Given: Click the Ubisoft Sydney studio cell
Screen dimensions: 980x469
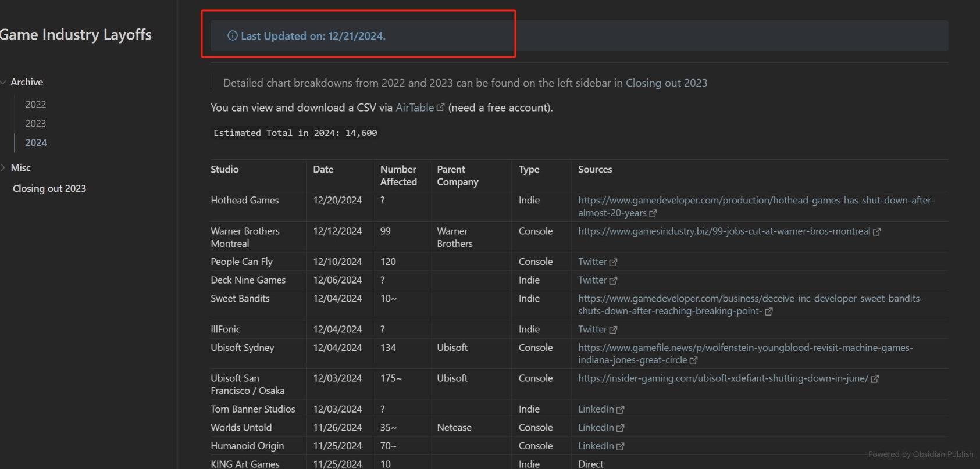Looking at the screenshot, I should coord(243,348).
